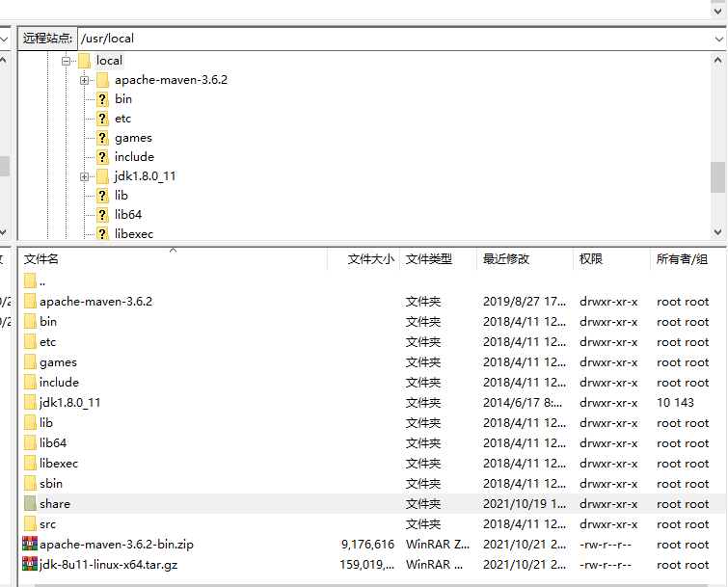Click the archive icon of jdk-8u11-linux-x64.tar.gz
Image resolution: width=728 pixels, height=587 pixels.
(x=29, y=565)
